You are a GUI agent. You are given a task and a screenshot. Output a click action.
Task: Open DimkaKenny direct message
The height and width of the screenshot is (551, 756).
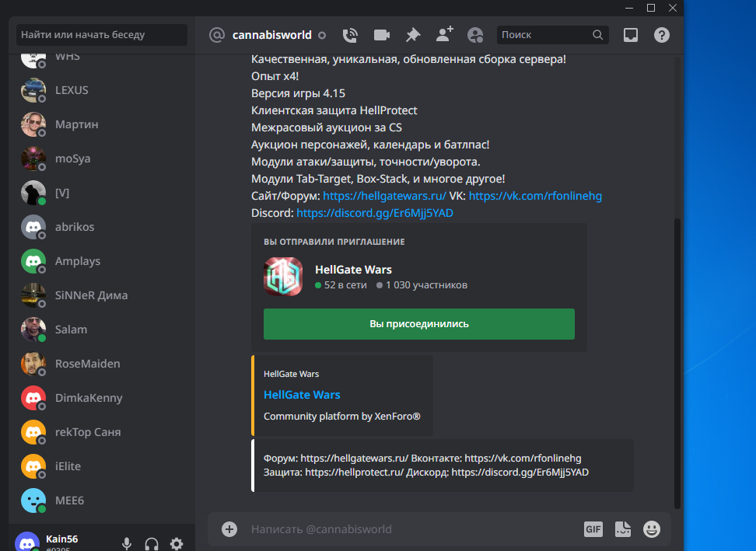pos(102,398)
